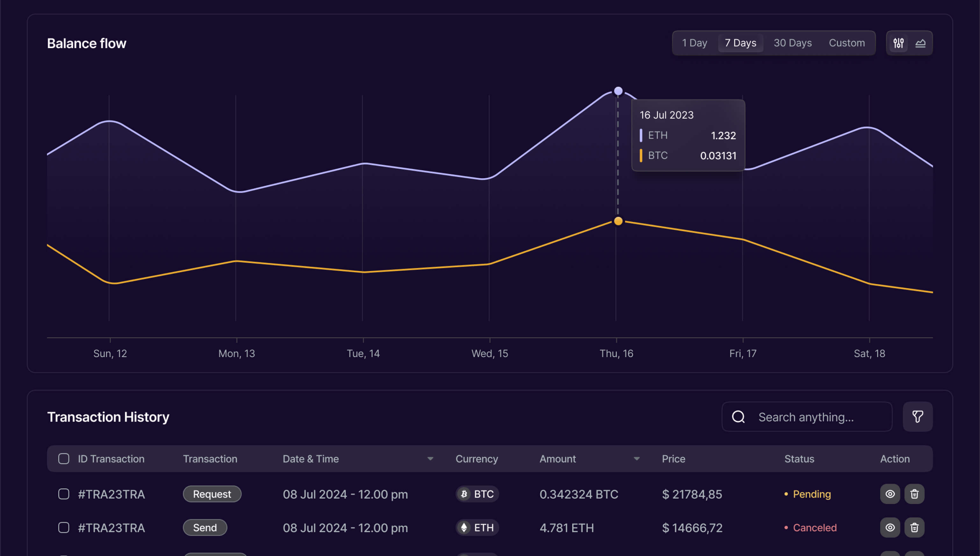This screenshot has width=980, height=556.
Task: Click the BTC currency badge icon
Action: coord(464,494)
